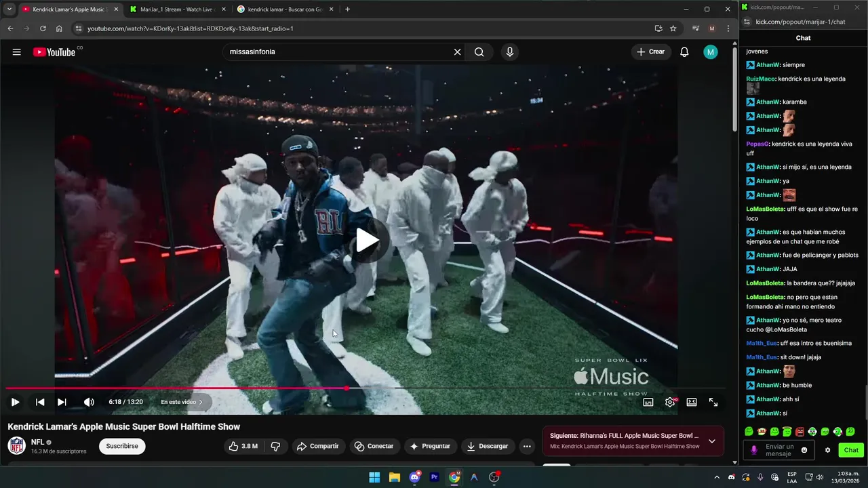Switch to the kendrick lamar Google search tab

tap(285, 9)
